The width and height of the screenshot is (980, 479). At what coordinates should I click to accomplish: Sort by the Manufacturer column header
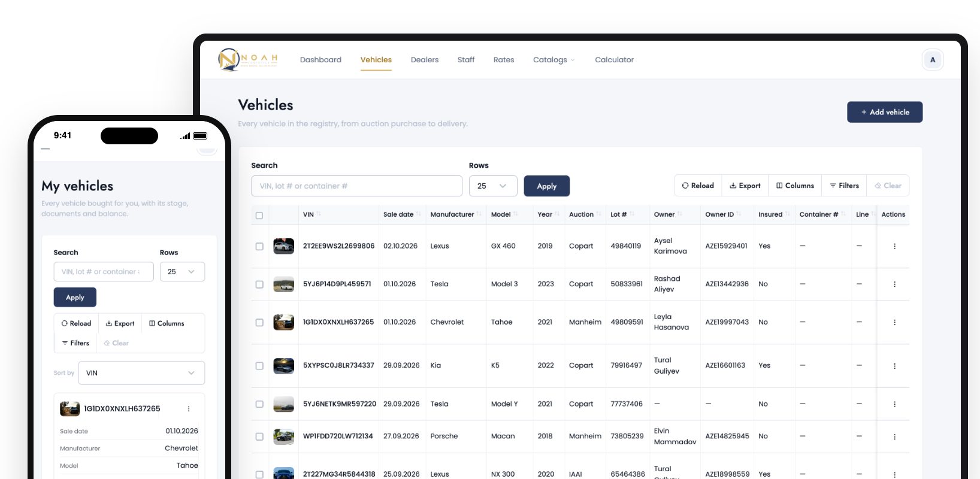pos(455,214)
